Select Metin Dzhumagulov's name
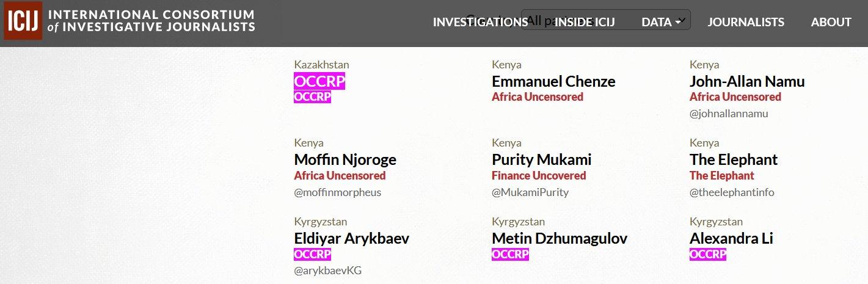Screen dimensions: 868x284 (x=559, y=238)
